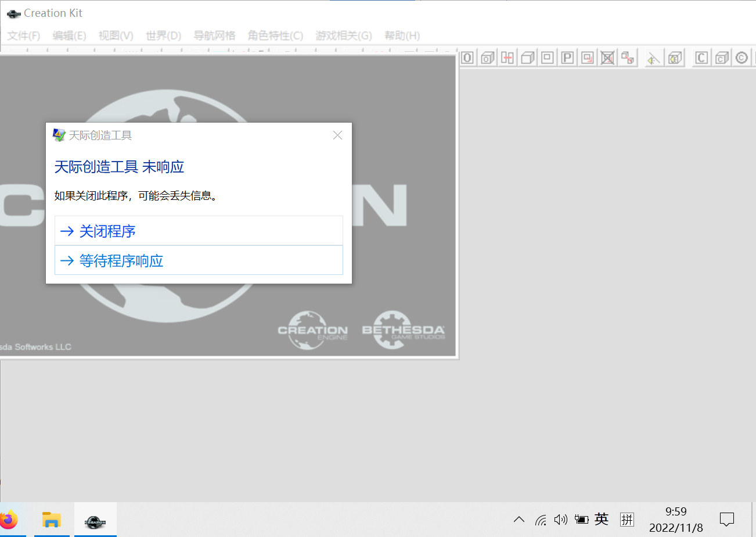This screenshot has height=537, width=756.
Task: Click the plain empty cube toolbar icon
Action: pos(528,58)
